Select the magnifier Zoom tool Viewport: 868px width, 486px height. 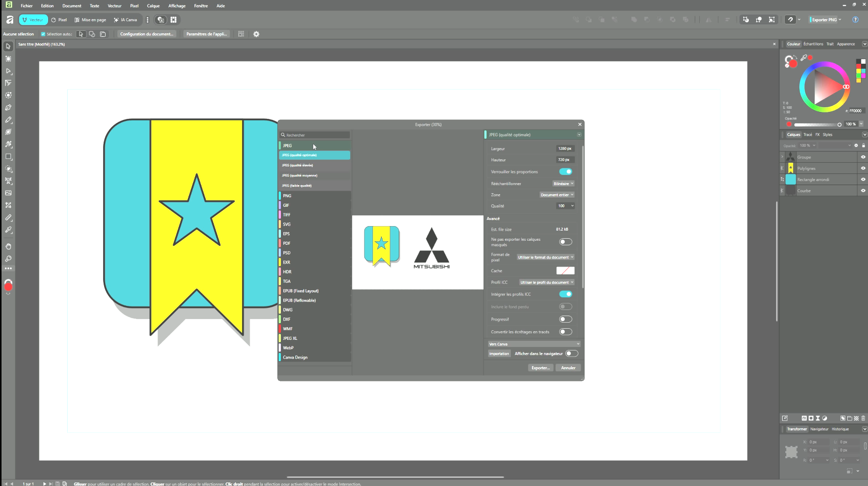8,258
